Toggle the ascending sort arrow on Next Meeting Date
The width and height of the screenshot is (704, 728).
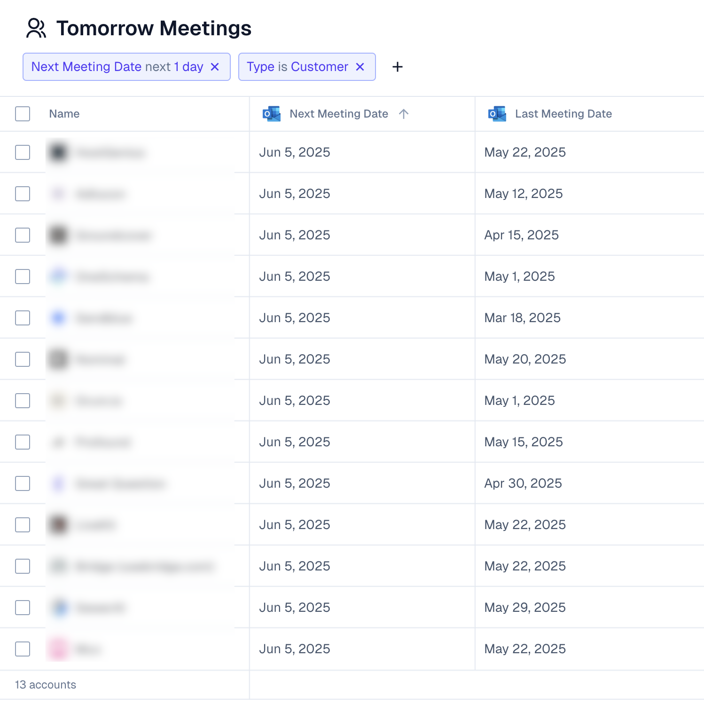pos(404,114)
